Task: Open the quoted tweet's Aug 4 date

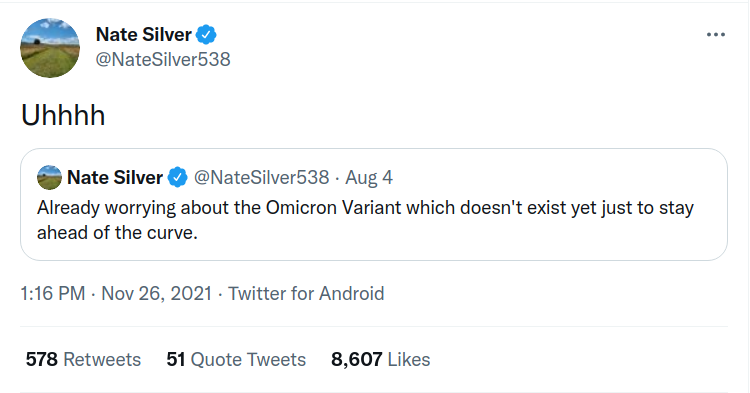Action: click(x=369, y=178)
